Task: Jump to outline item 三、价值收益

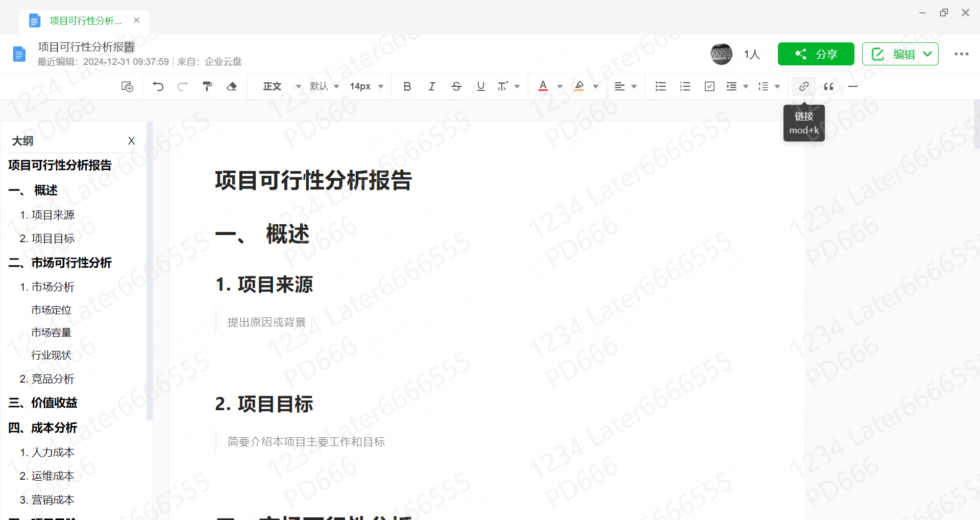Action: coord(42,403)
